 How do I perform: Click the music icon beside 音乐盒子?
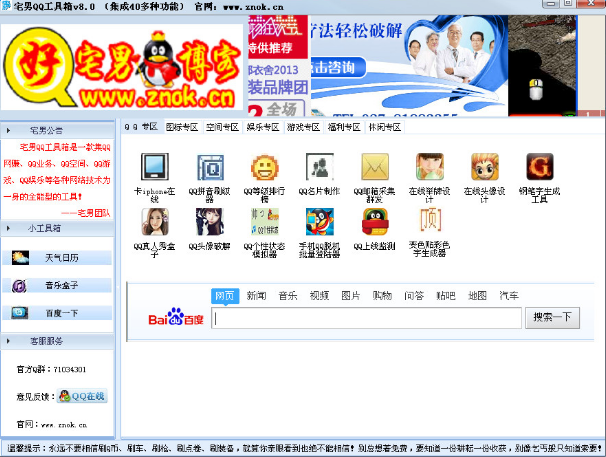click(19, 286)
